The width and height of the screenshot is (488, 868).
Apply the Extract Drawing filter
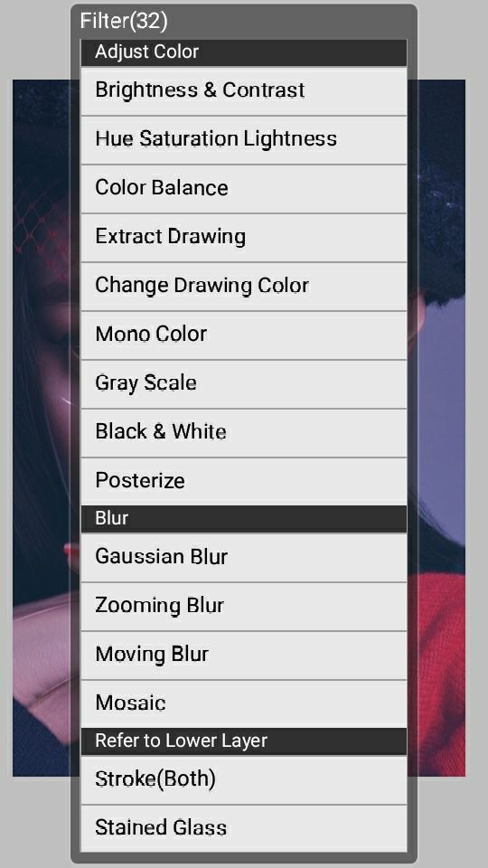244,238
